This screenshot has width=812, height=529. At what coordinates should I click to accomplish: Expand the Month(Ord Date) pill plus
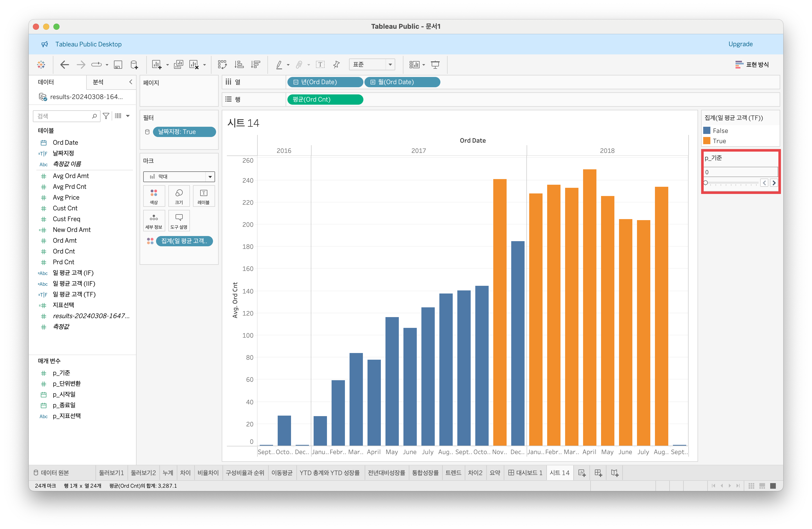373,82
